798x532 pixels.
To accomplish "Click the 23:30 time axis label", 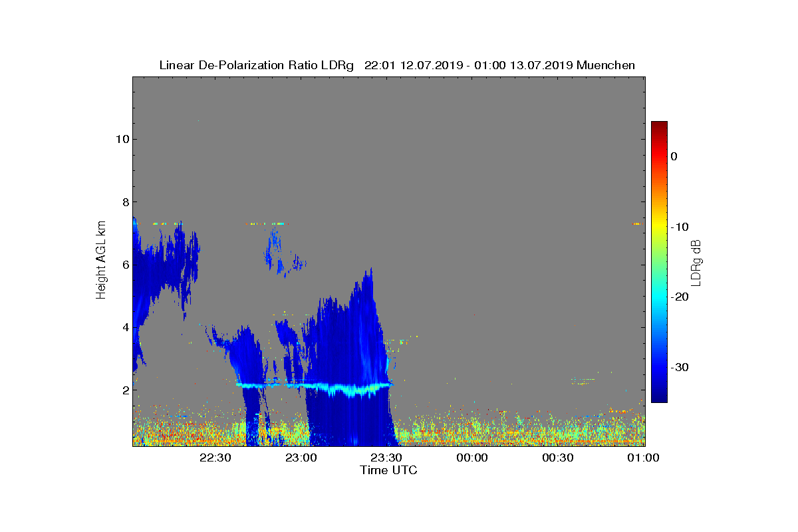I will click(x=386, y=458).
